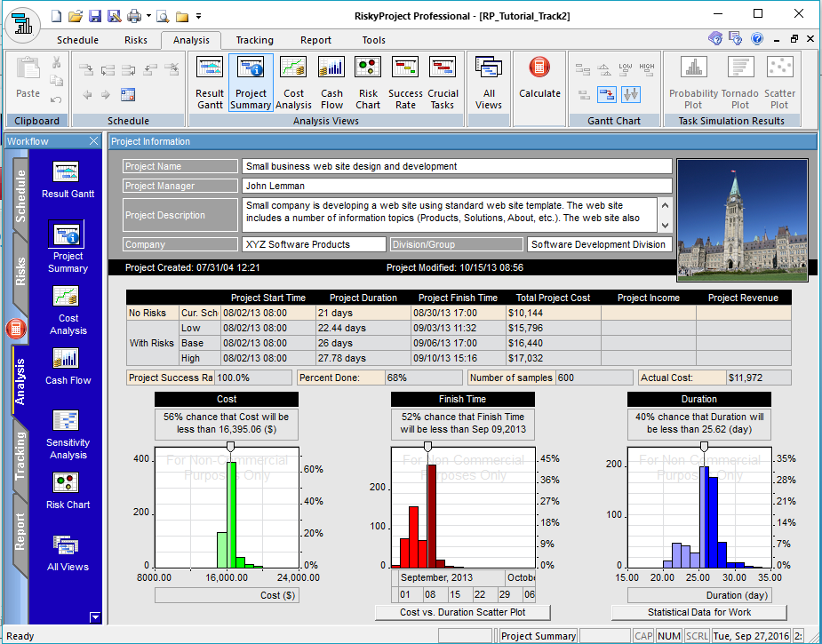Switch to the Tools ribbon tab
Image resolution: width=822 pixels, height=644 pixels.
tap(374, 40)
